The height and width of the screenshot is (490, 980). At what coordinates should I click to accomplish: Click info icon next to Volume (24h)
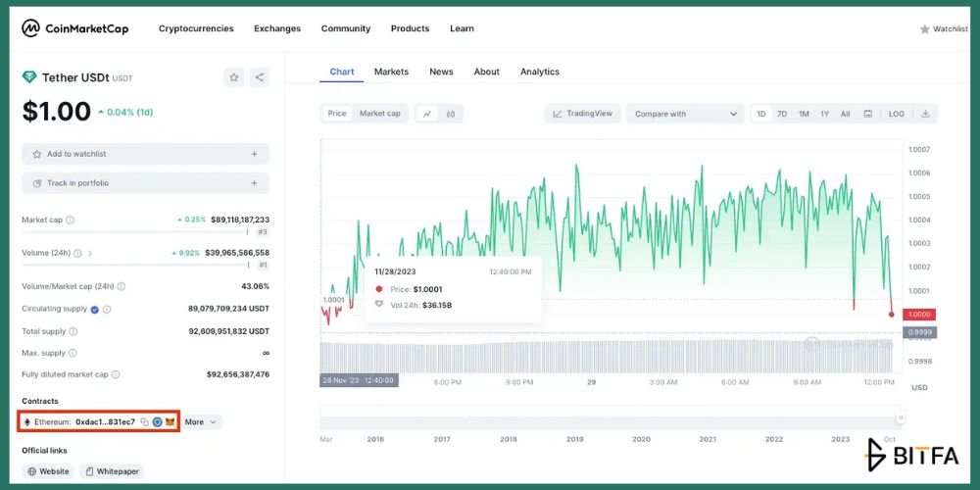click(77, 253)
